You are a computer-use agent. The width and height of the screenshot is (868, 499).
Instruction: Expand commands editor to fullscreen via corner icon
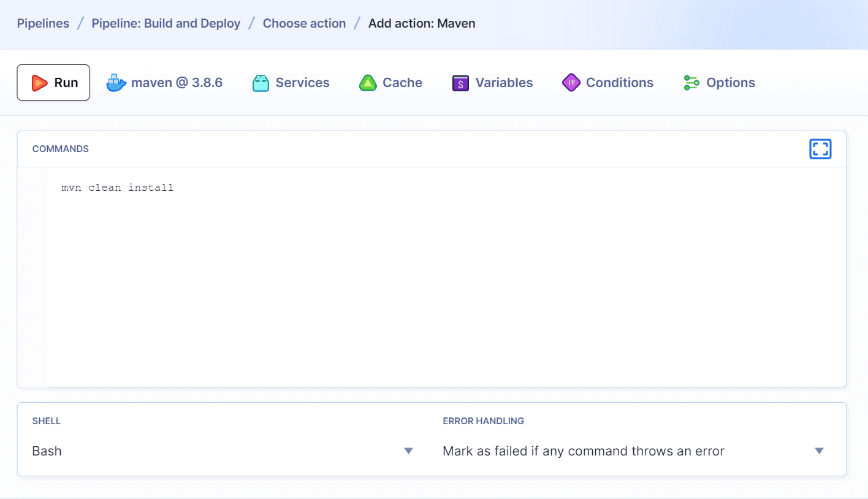coord(820,148)
